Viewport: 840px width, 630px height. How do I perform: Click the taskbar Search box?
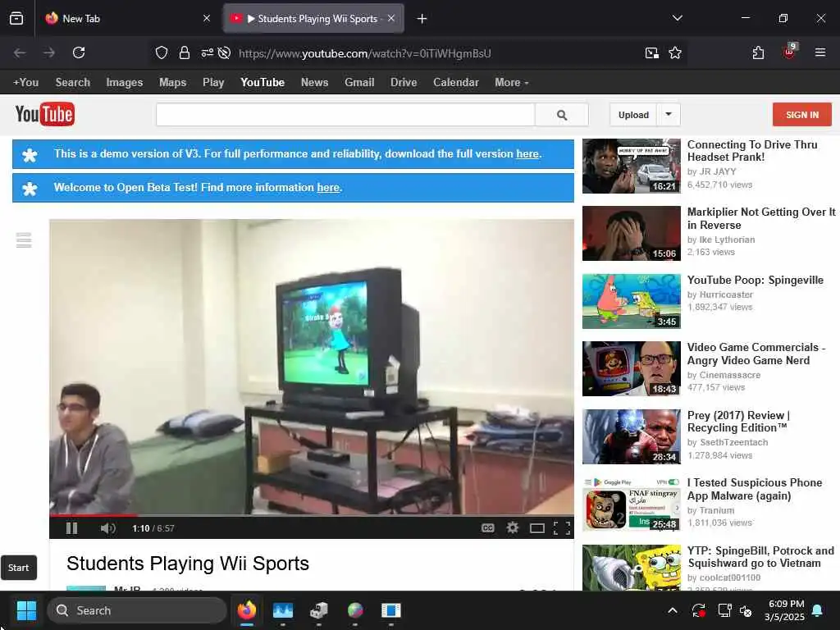pyautogui.click(x=137, y=610)
